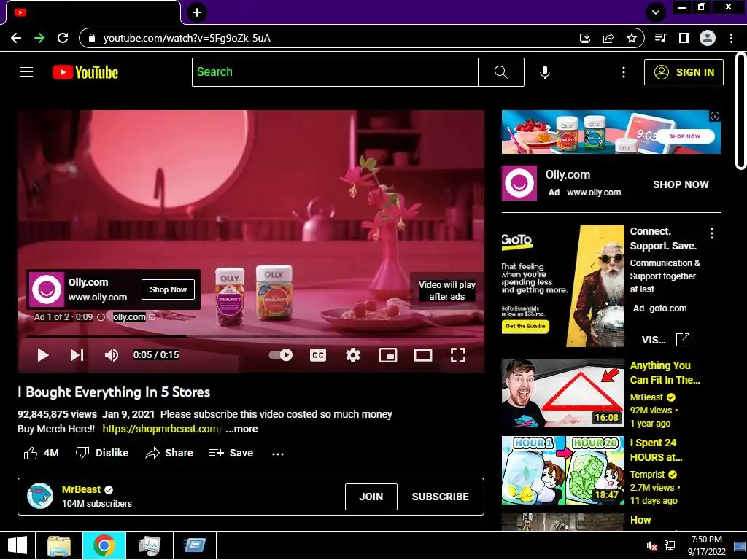
Task: Open Chrome three-dot menu
Action: [731, 38]
